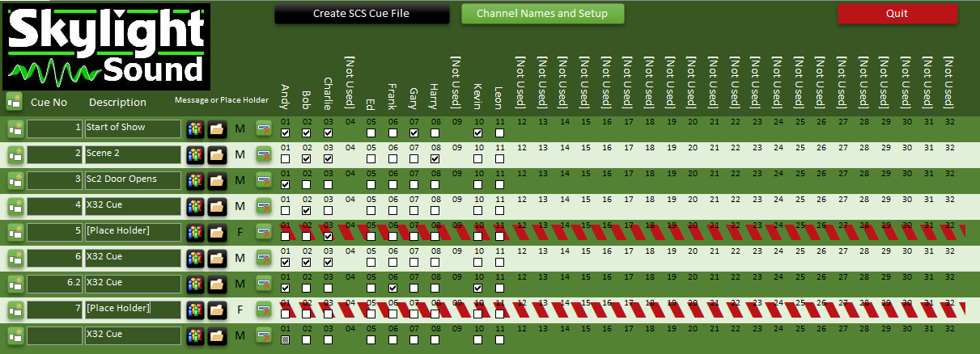Click the Sc2 Door Opens description field

133,180
